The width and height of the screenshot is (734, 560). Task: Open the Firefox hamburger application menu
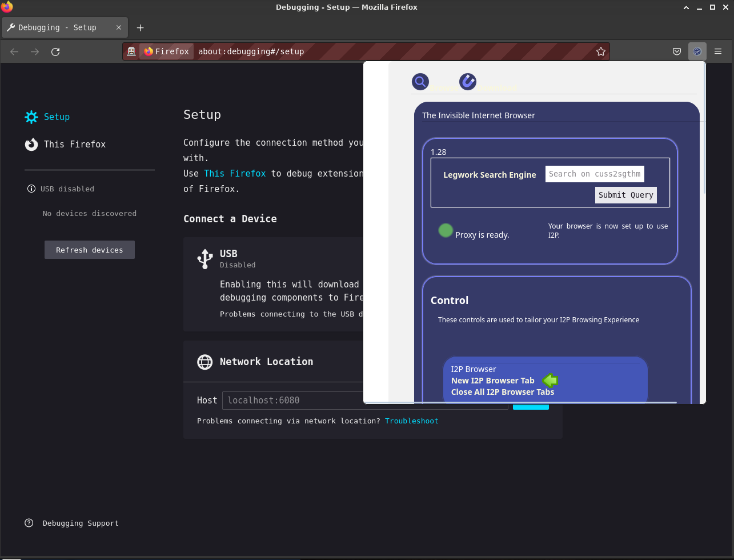718,51
